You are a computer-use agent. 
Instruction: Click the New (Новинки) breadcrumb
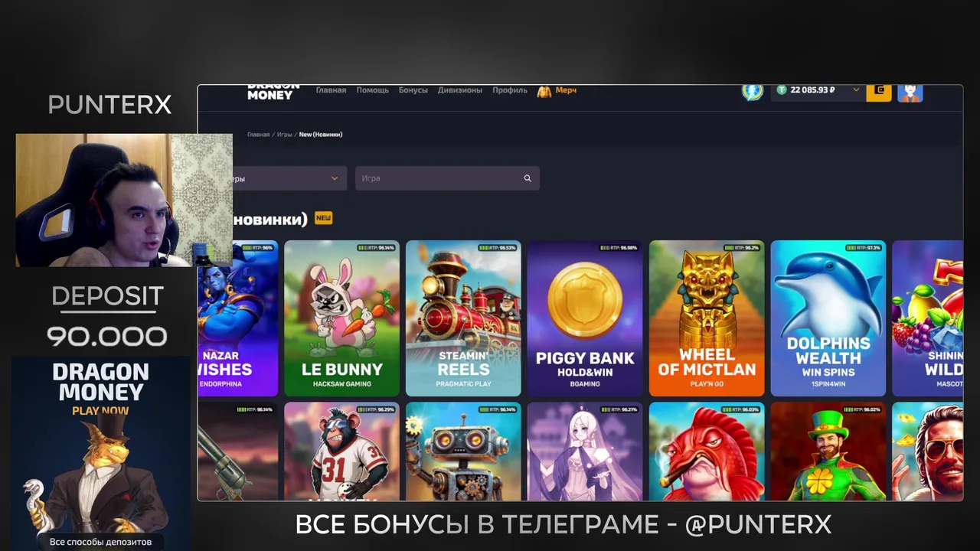(x=321, y=135)
